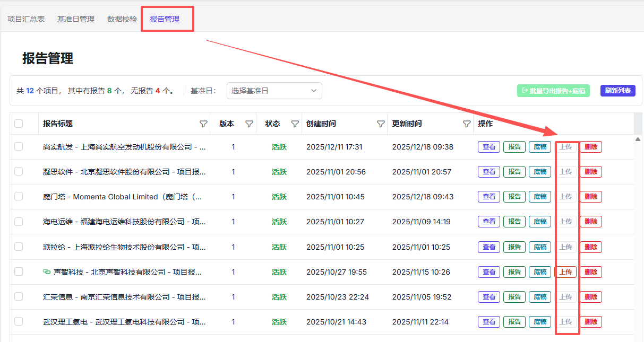Click 查看 for 派拉纶 row
This screenshot has width=644, height=342.
pyautogui.click(x=489, y=247)
